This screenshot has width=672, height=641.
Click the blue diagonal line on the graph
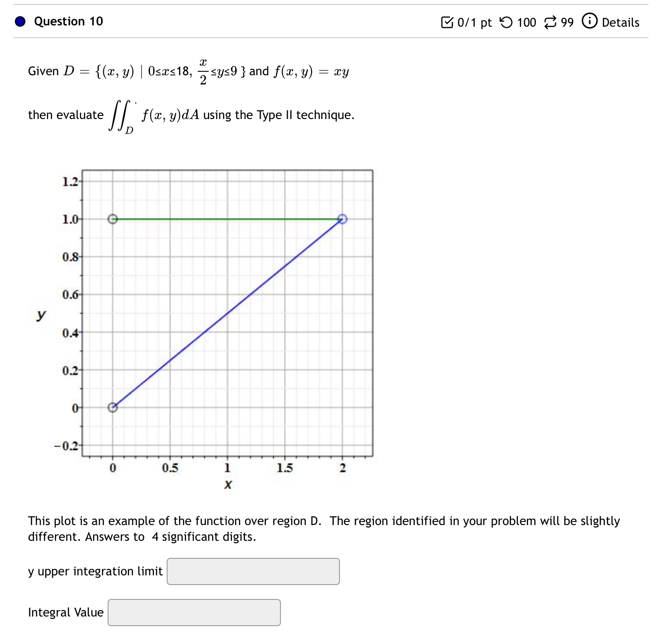pyautogui.click(x=227, y=313)
